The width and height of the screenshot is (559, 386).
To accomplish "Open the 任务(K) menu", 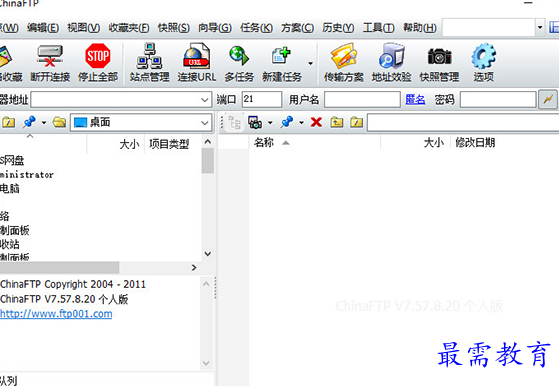I will click(x=256, y=28).
